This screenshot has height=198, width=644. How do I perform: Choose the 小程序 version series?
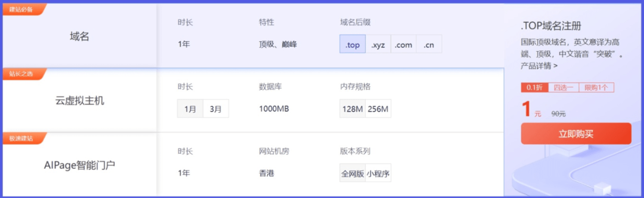pyautogui.click(x=378, y=173)
